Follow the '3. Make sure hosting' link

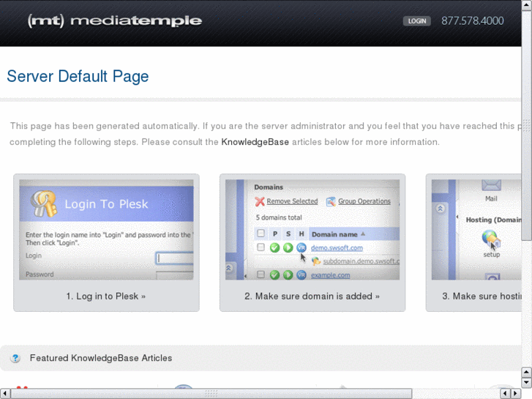click(x=482, y=296)
